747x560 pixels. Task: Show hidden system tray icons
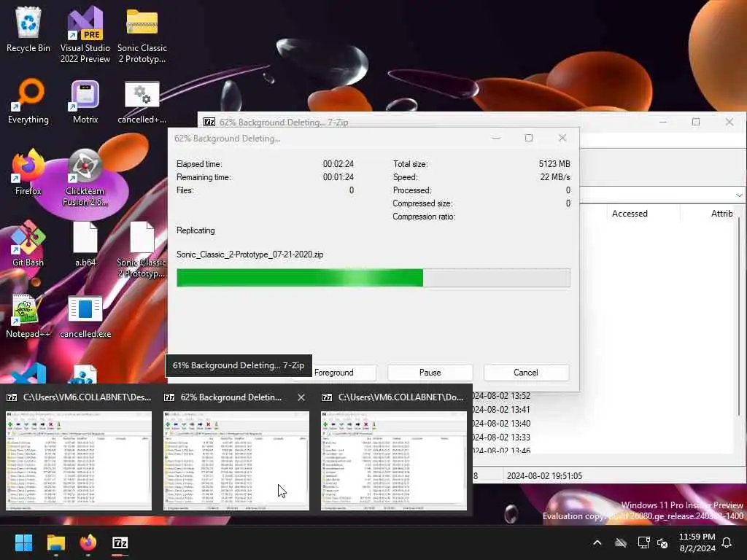(597, 542)
